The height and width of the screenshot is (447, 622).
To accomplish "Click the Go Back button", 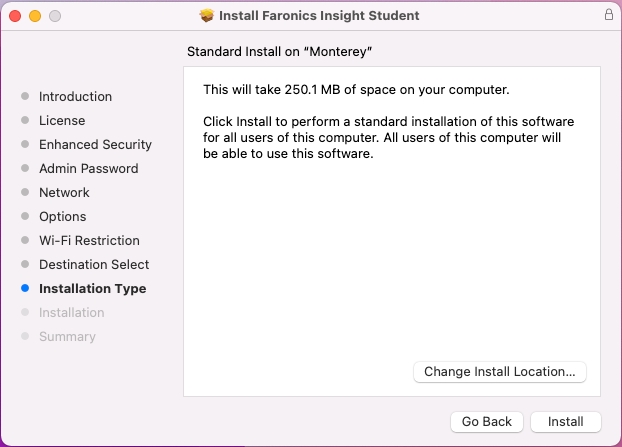I will pyautogui.click(x=487, y=422).
